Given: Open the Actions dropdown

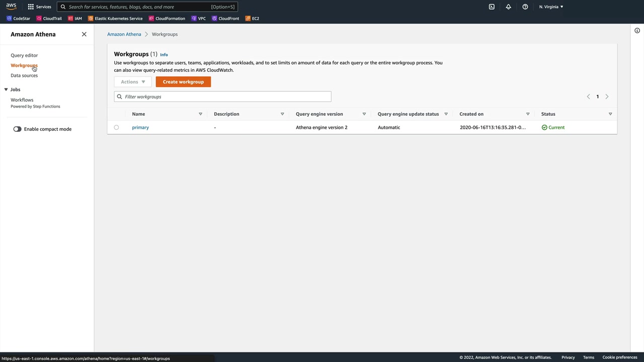Looking at the screenshot, I should (133, 82).
